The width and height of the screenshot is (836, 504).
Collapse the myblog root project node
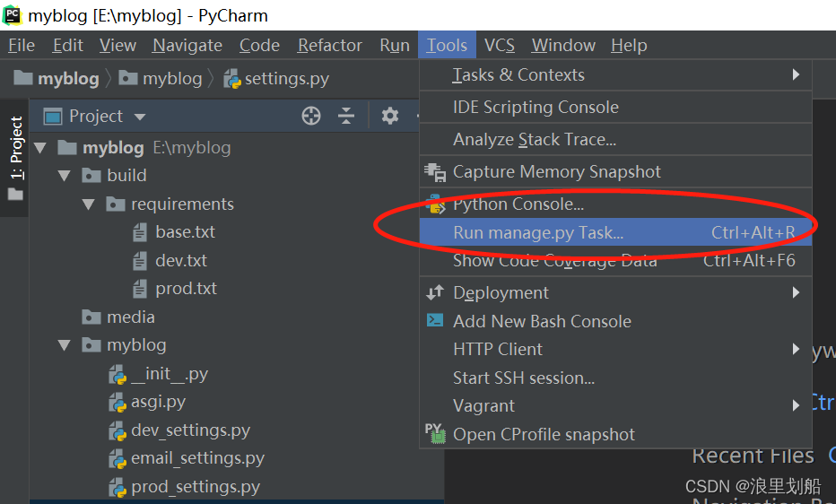40,148
